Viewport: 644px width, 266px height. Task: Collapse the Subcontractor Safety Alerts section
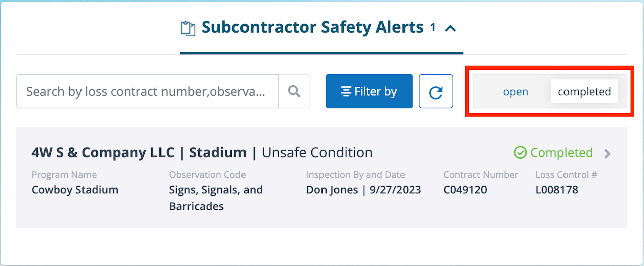[x=451, y=28]
